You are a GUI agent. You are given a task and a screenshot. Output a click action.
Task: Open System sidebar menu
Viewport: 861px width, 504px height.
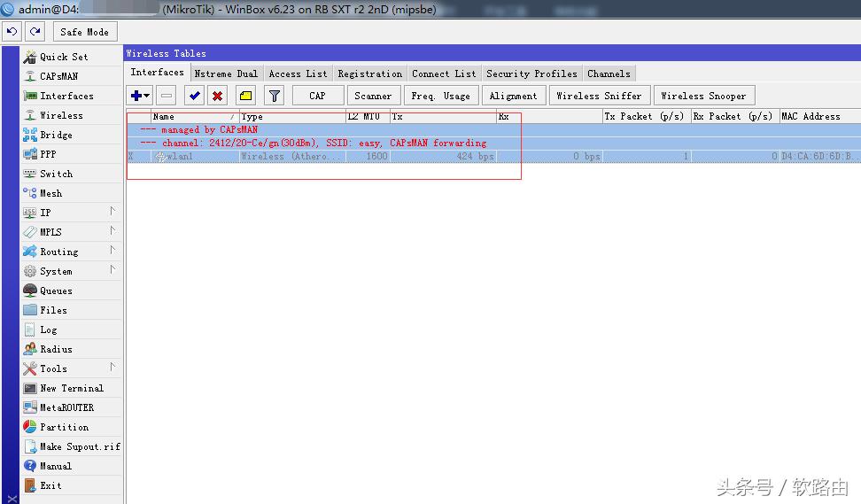point(72,271)
